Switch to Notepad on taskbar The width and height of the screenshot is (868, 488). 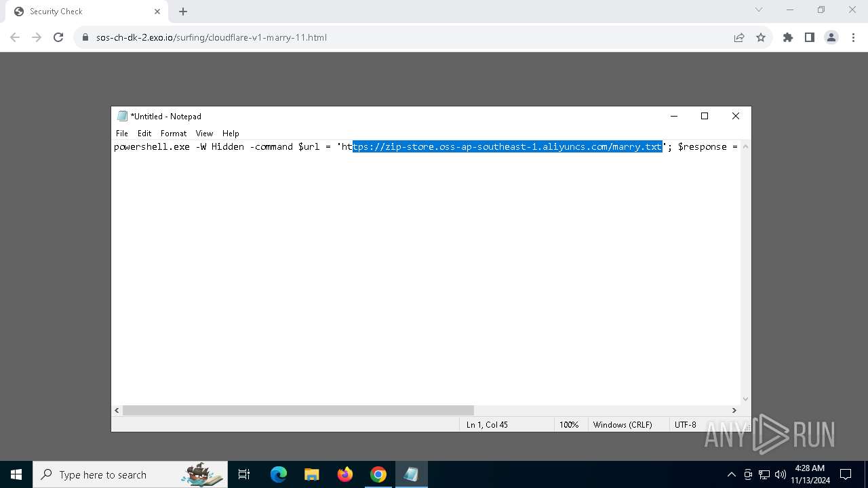pyautogui.click(x=411, y=474)
